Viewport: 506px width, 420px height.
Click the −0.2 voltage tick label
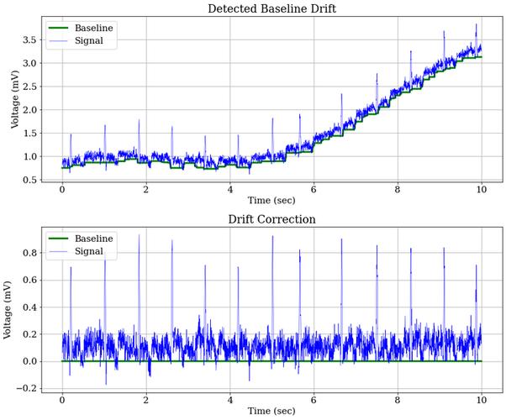tap(26, 389)
